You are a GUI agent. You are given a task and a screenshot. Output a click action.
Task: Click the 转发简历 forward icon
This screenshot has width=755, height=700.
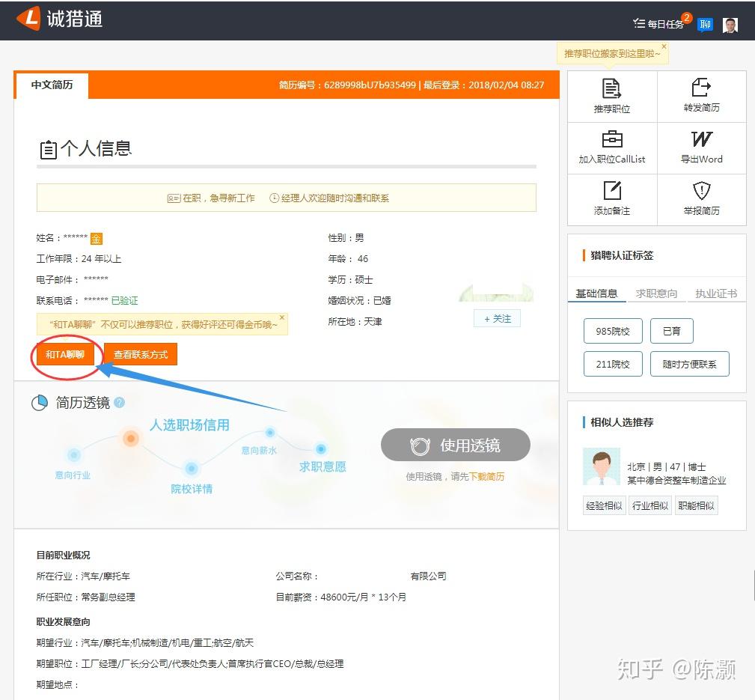click(x=701, y=88)
